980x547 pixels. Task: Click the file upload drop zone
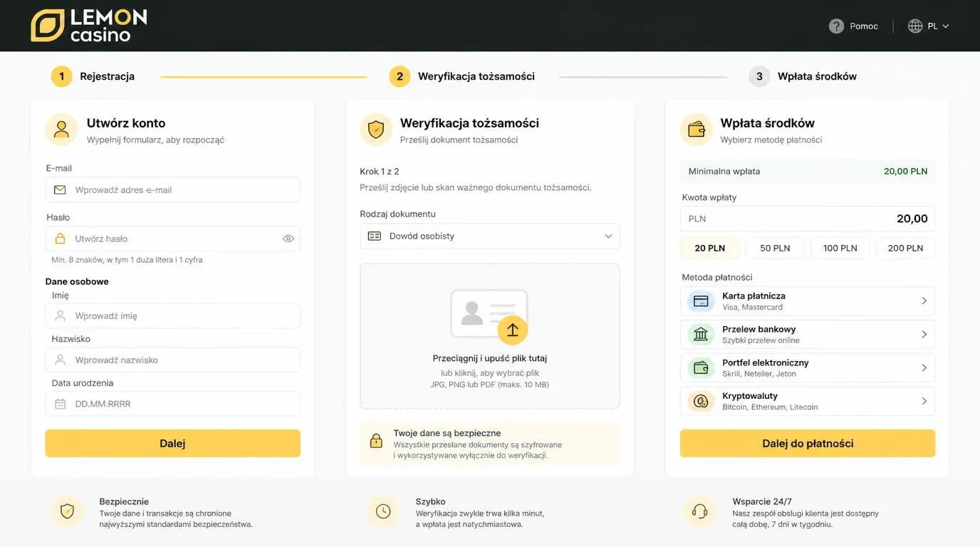click(x=490, y=336)
